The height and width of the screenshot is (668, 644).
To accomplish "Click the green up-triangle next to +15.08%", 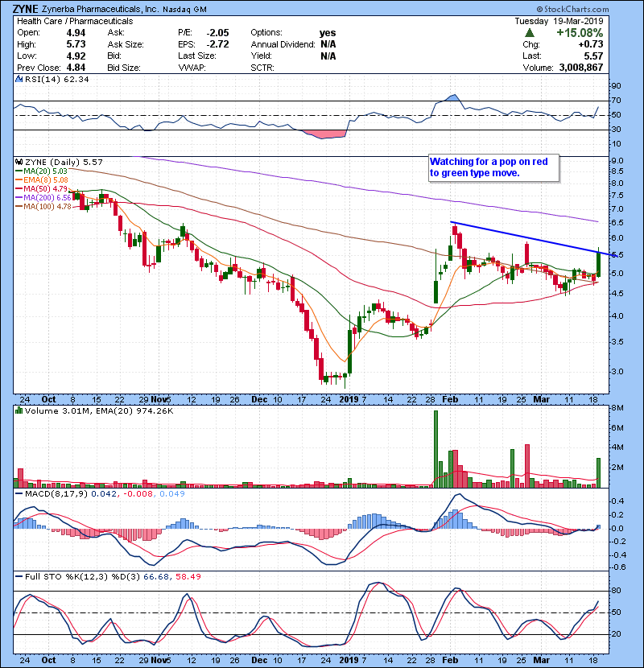I will point(530,33).
